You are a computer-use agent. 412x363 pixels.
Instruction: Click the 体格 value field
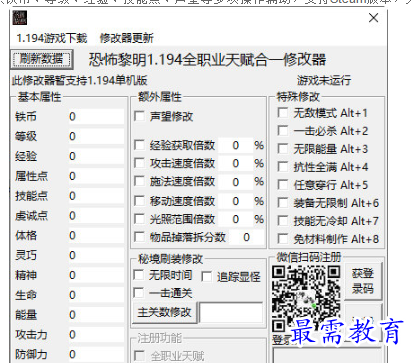tap(96, 236)
